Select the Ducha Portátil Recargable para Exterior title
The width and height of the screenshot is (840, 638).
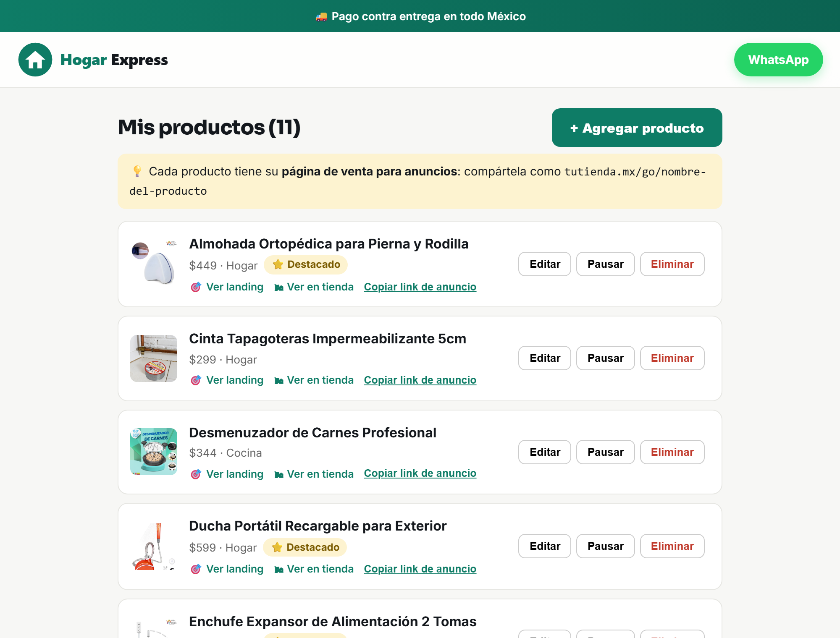click(318, 526)
